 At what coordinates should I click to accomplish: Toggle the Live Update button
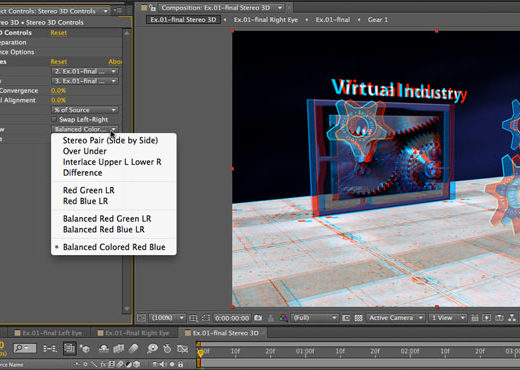pos(69,349)
